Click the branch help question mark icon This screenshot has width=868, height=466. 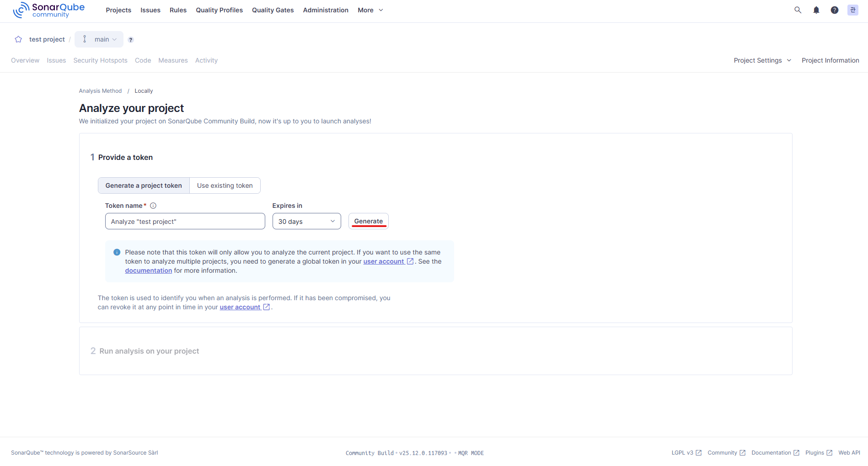pos(131,40)
